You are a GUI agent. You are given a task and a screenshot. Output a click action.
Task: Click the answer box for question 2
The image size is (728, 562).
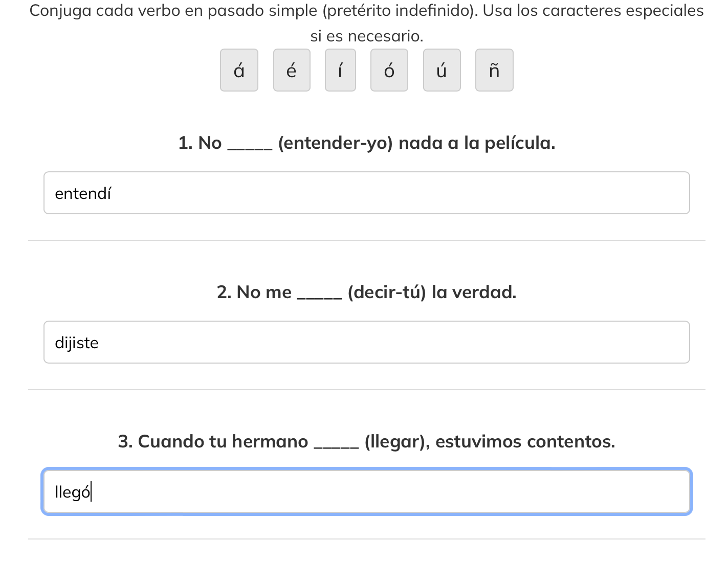click(366, 342)
